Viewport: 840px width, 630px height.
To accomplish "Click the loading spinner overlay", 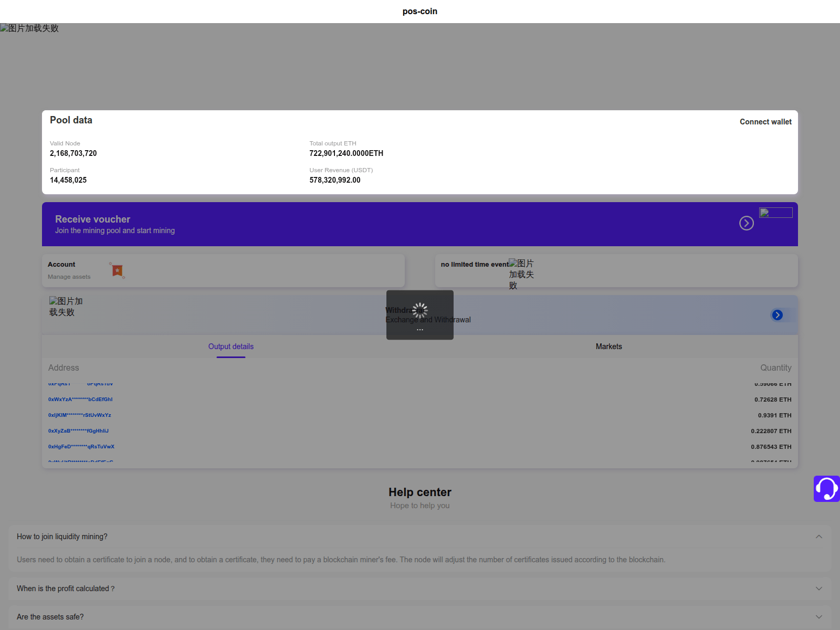I will click(x=419, y=311).
